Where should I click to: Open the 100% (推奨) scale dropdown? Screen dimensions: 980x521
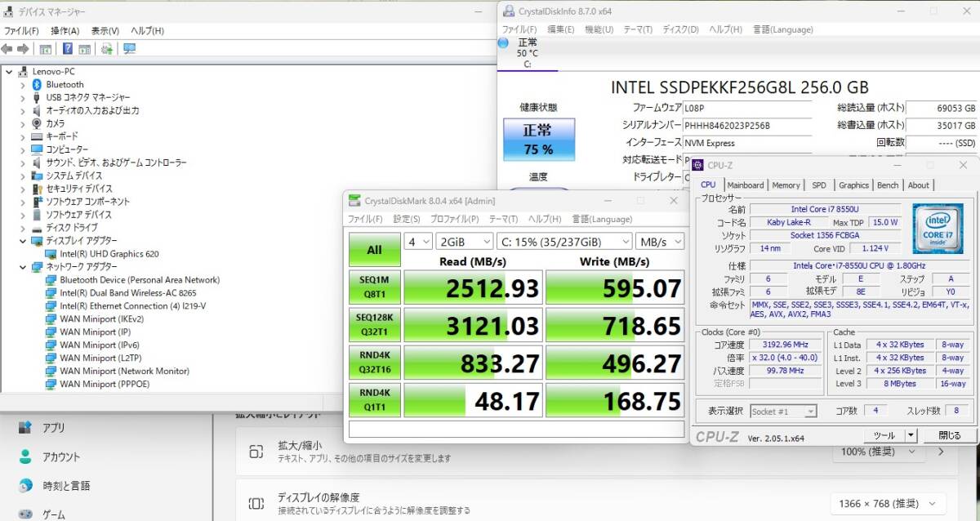click(877, 452)
